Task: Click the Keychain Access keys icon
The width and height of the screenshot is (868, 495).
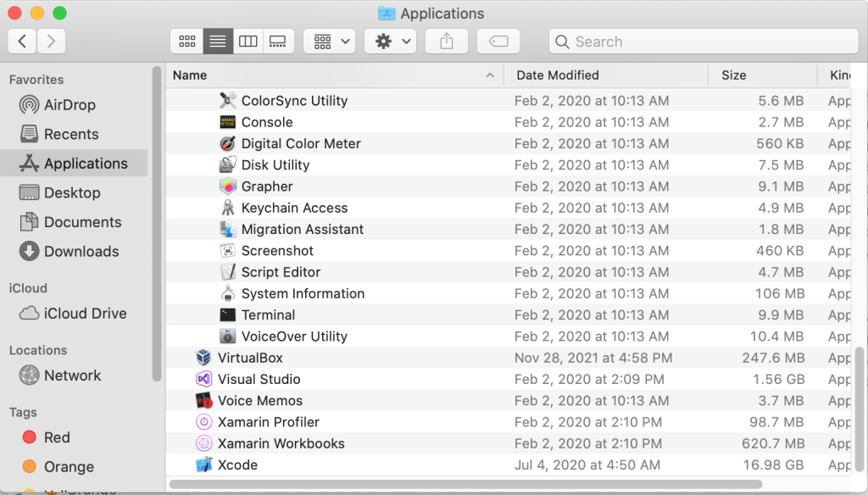Action: click(x=227, y=208)
